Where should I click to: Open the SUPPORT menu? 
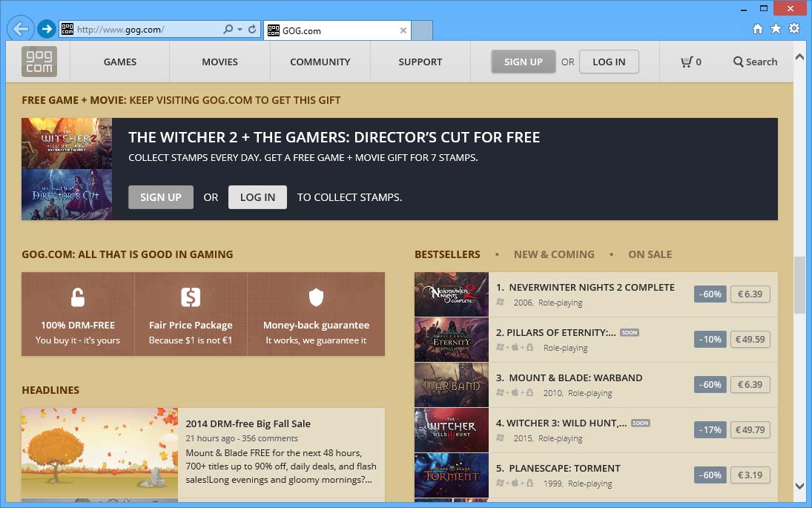[420, 62]
